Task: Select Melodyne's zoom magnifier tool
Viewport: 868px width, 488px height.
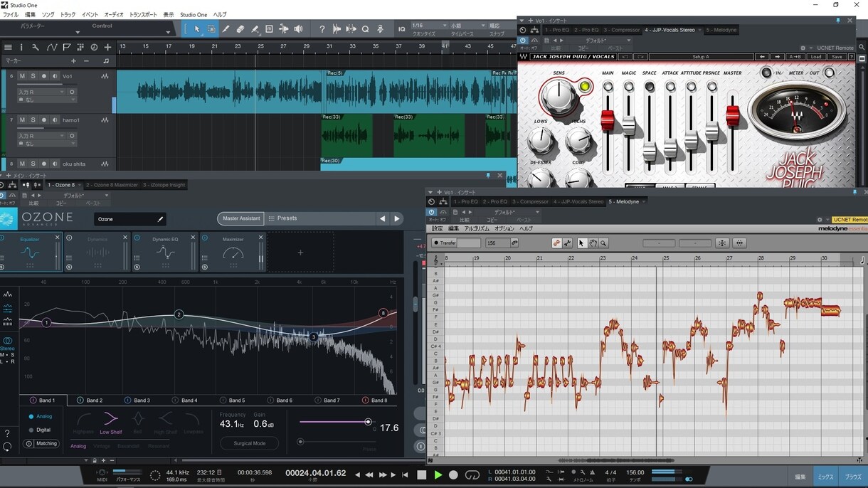Action: tap(603, 243)
